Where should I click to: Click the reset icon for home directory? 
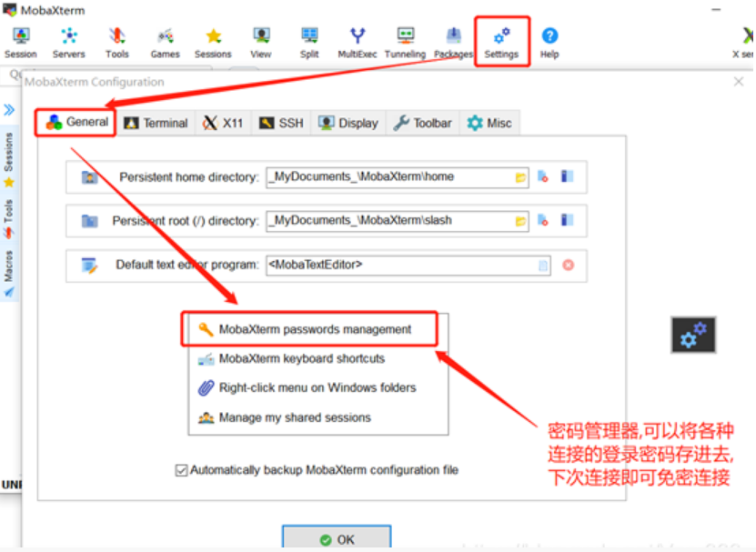pyautogui.click(x=543, y=176)
